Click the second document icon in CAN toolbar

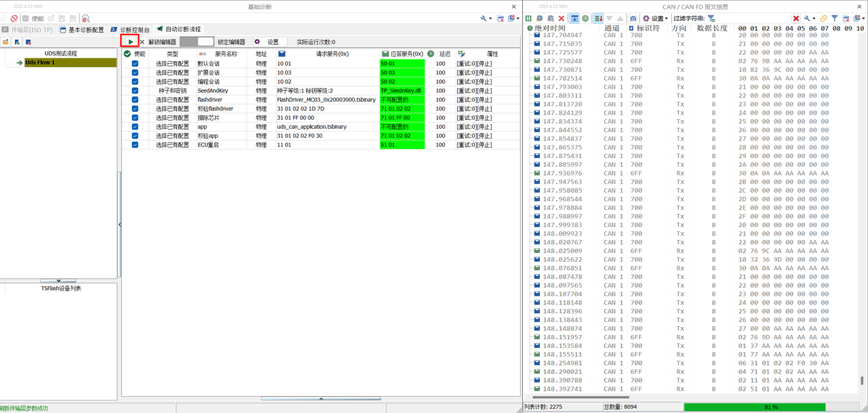[551, 18]
